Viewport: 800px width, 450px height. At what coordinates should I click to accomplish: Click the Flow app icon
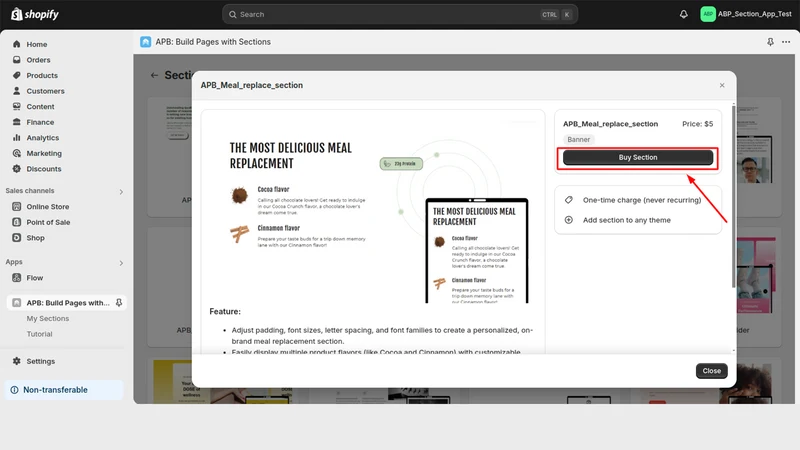coord(17,278)
